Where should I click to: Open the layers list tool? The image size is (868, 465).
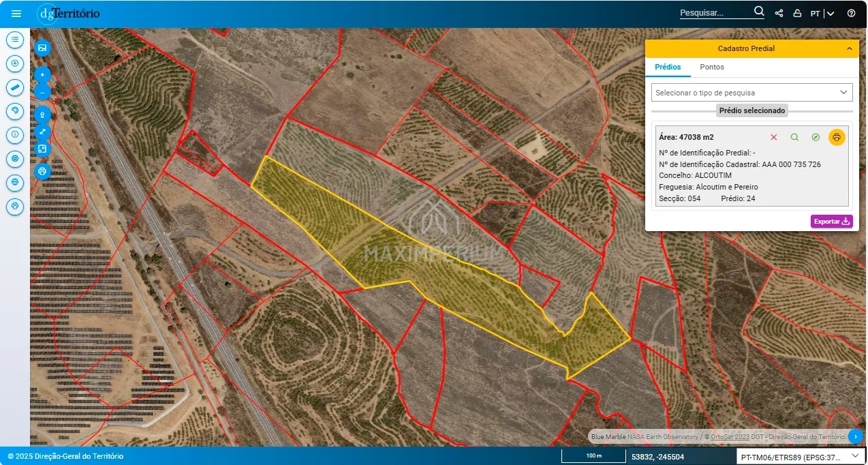coord(15,40)
